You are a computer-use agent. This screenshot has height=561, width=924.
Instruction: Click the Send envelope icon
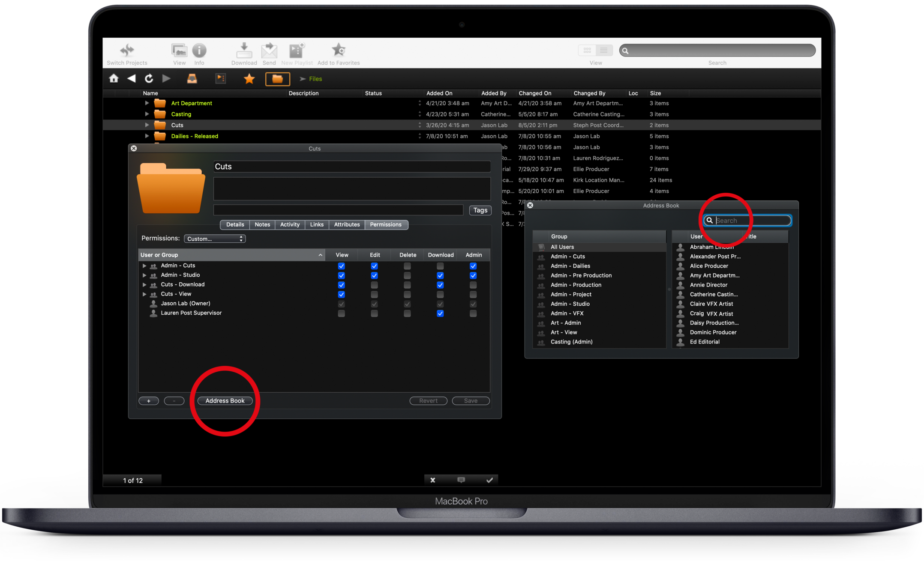coord(269,51)
